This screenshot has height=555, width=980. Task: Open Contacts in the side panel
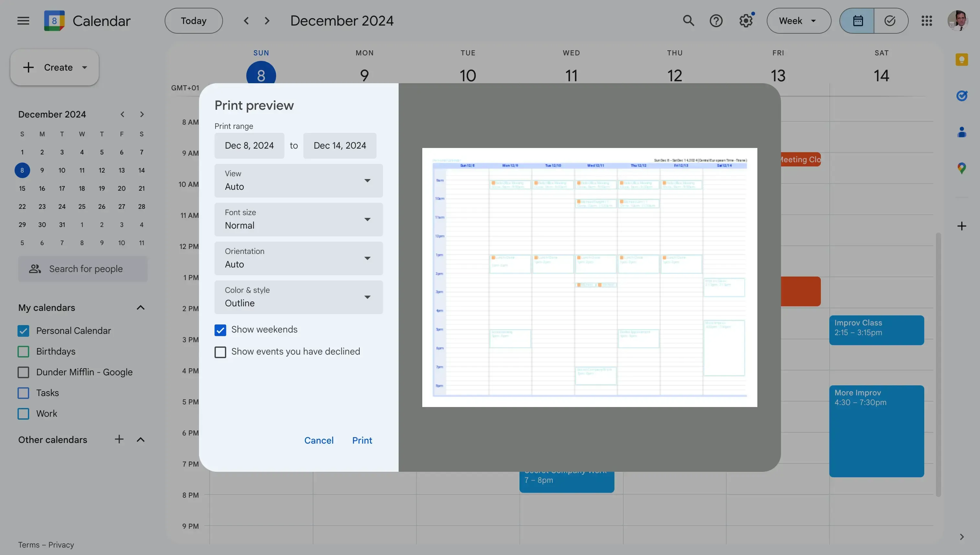[962, 131]
